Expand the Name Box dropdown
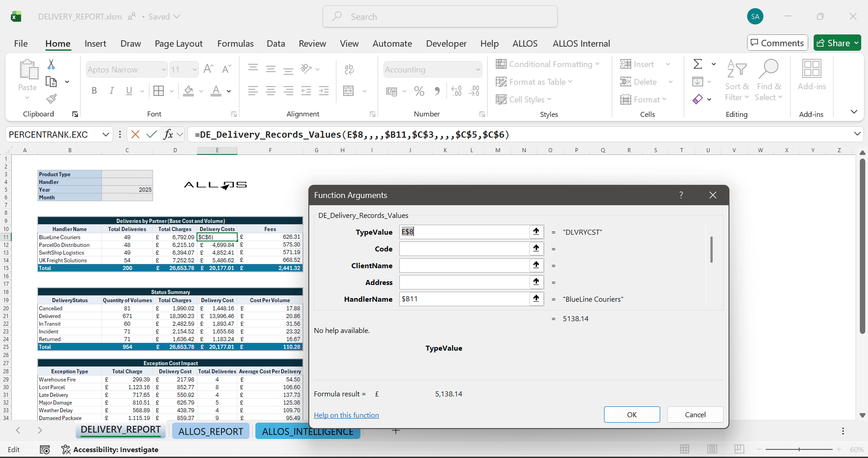This screenshot has width=868, height=458. point(106,135)
